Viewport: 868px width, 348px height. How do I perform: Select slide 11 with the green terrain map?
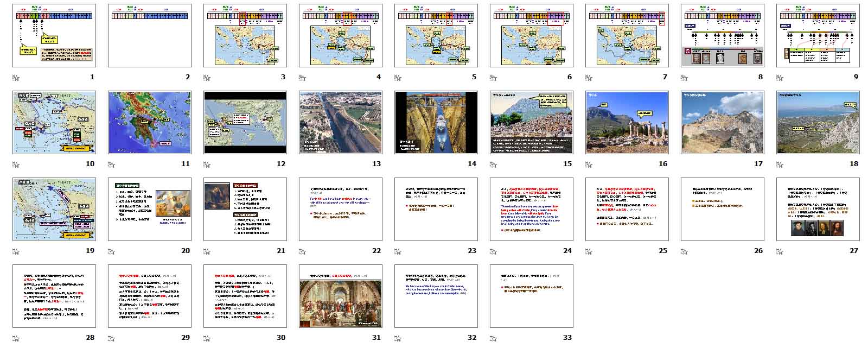[150, 123]
